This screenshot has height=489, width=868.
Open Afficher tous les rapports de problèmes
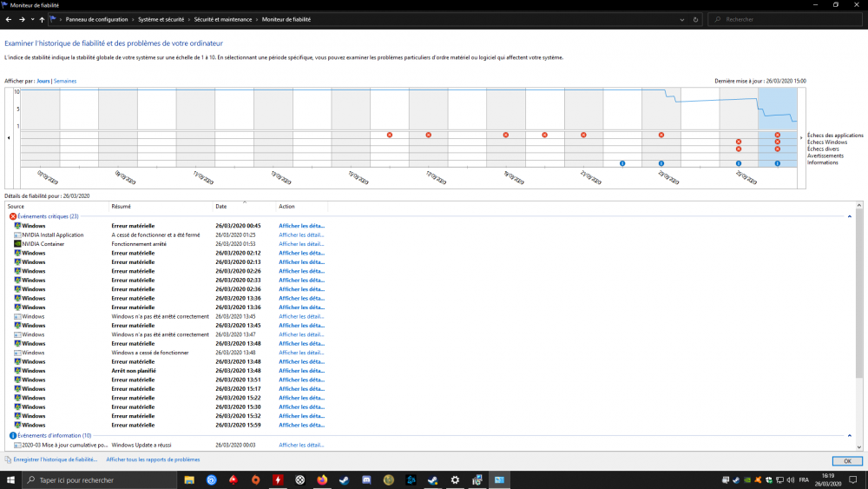coord(153,459)
